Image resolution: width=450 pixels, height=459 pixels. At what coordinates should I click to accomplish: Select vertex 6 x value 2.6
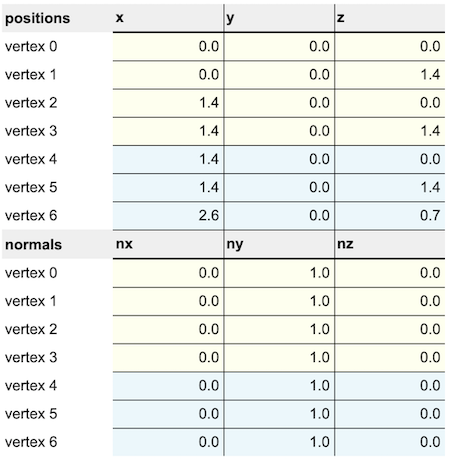(168, 216)
